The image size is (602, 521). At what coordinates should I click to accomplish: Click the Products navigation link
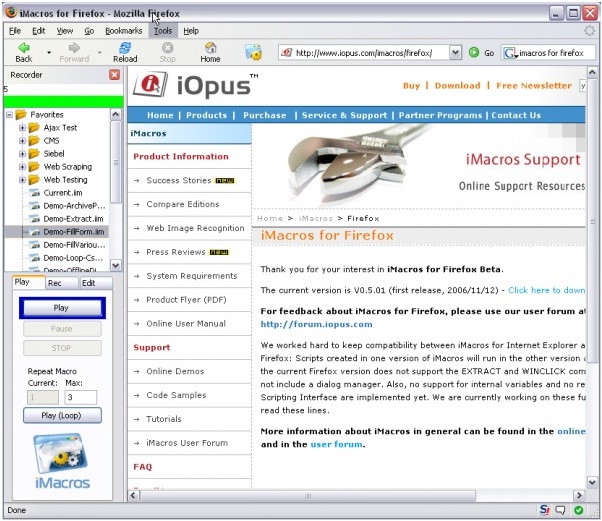207,115
